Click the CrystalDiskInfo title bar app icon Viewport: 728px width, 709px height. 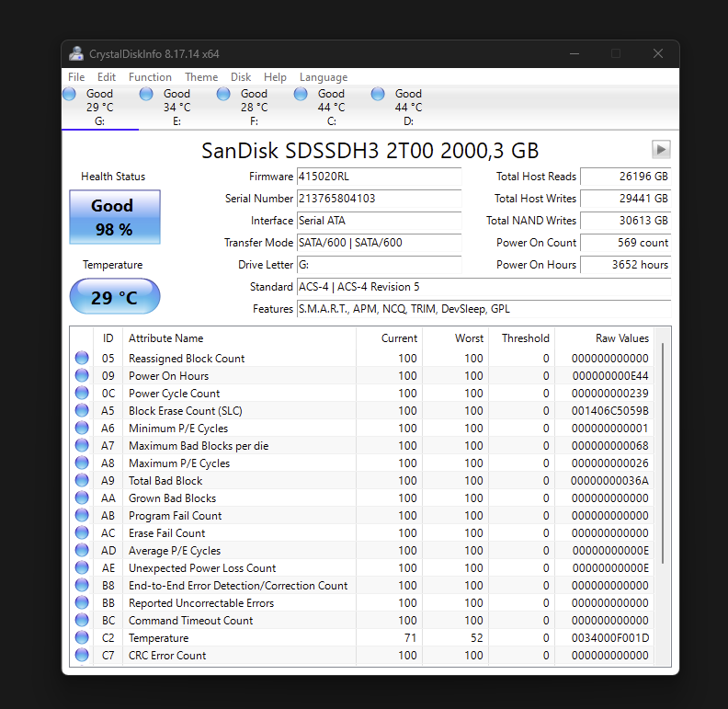[76, 54]
